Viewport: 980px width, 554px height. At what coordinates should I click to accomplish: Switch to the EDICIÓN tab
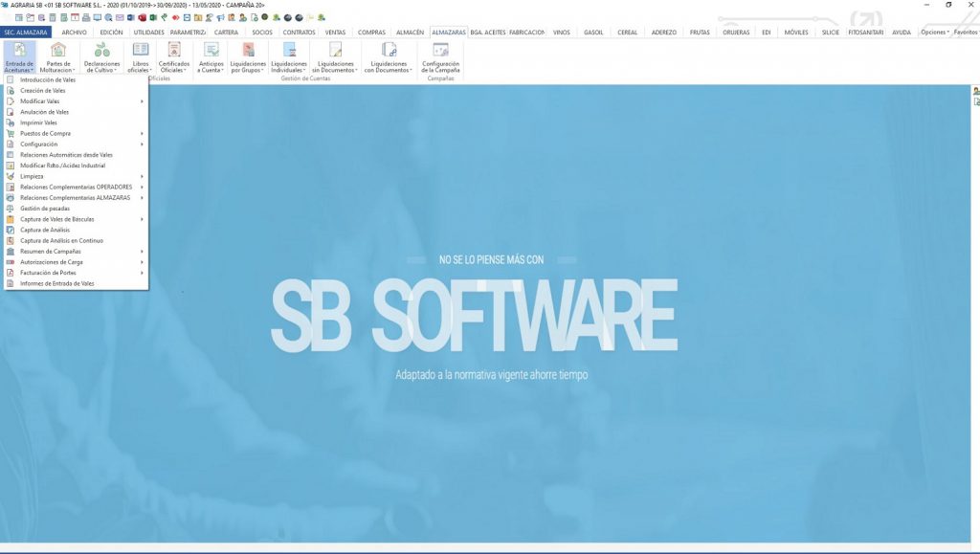111,32
